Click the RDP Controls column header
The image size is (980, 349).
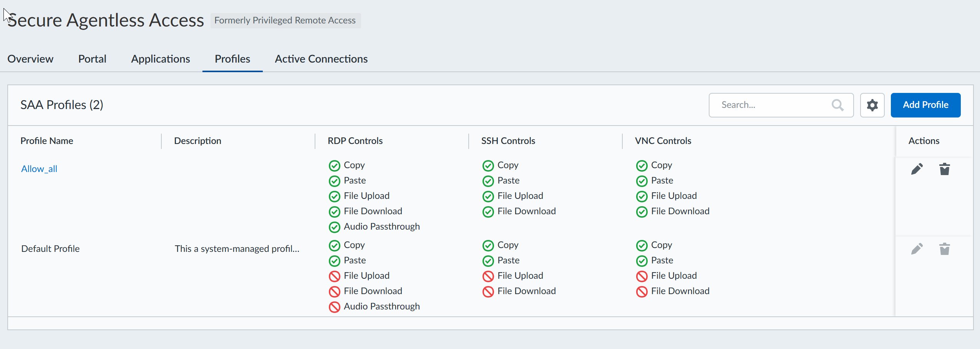click(x=355, y=141)
